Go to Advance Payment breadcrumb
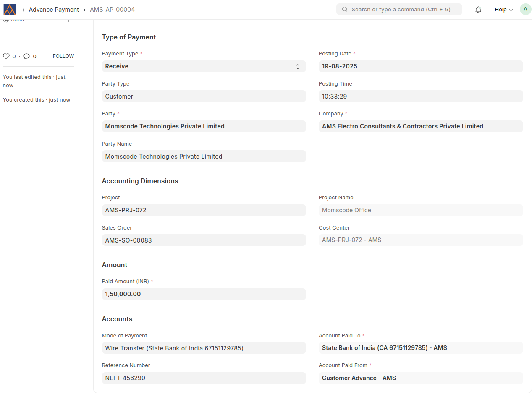 click(54, 10)
